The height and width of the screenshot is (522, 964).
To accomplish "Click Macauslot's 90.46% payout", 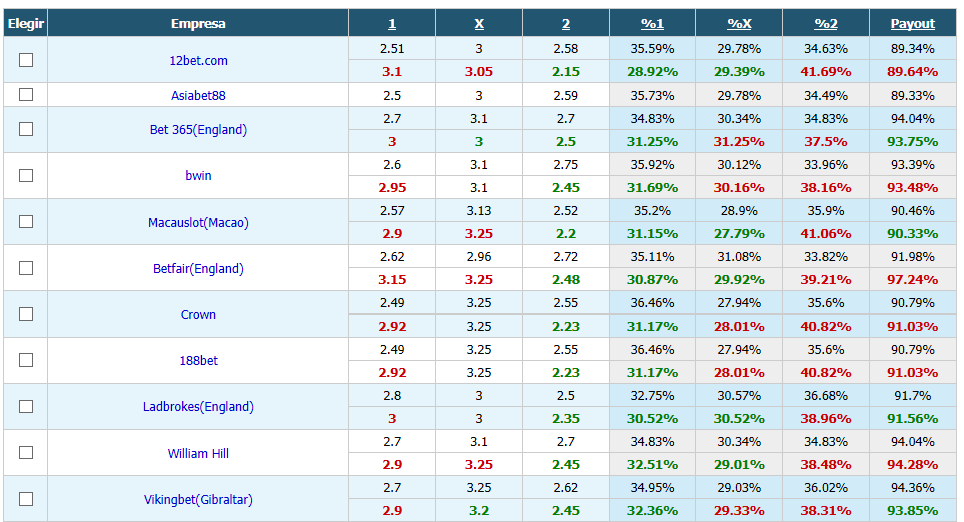I will click(x=912, y=210).
